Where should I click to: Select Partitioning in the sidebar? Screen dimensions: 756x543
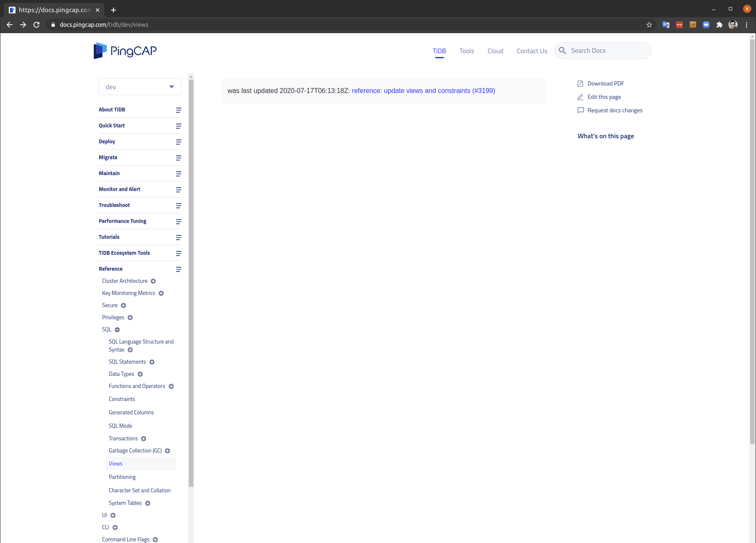pos(122,477)
